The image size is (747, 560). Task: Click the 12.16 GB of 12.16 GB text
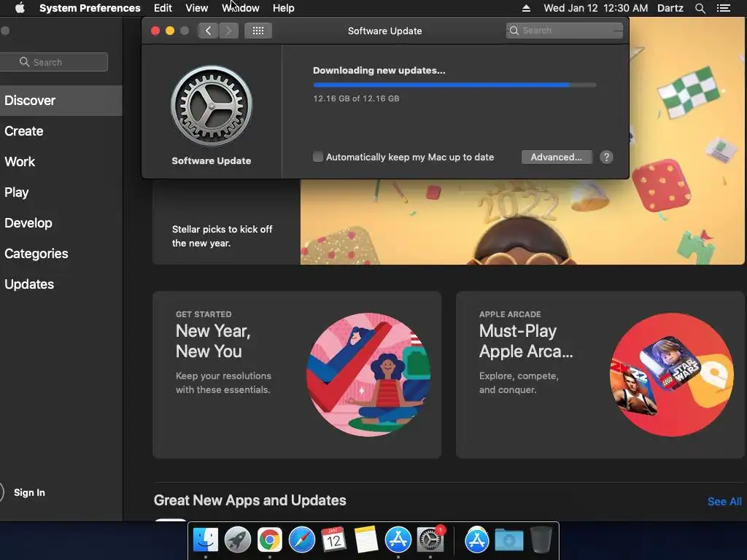tap(356, 98)
